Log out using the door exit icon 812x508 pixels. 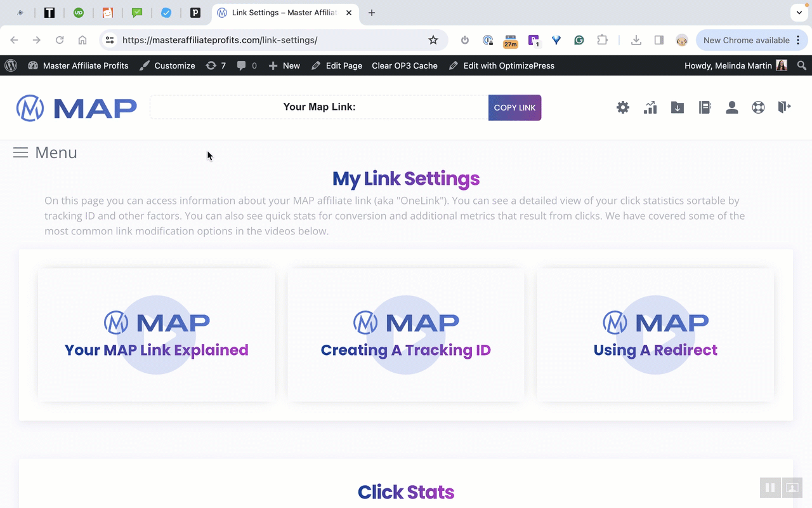[785, 107]
